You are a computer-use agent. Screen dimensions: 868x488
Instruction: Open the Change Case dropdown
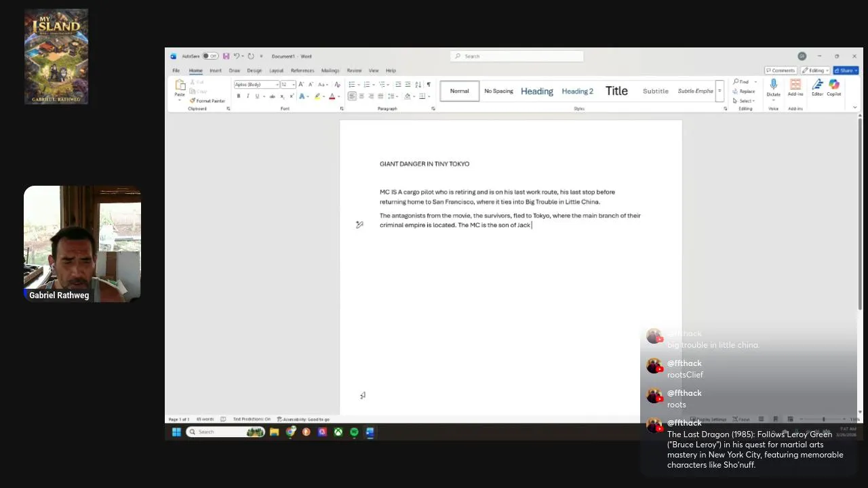click(323, 85)
